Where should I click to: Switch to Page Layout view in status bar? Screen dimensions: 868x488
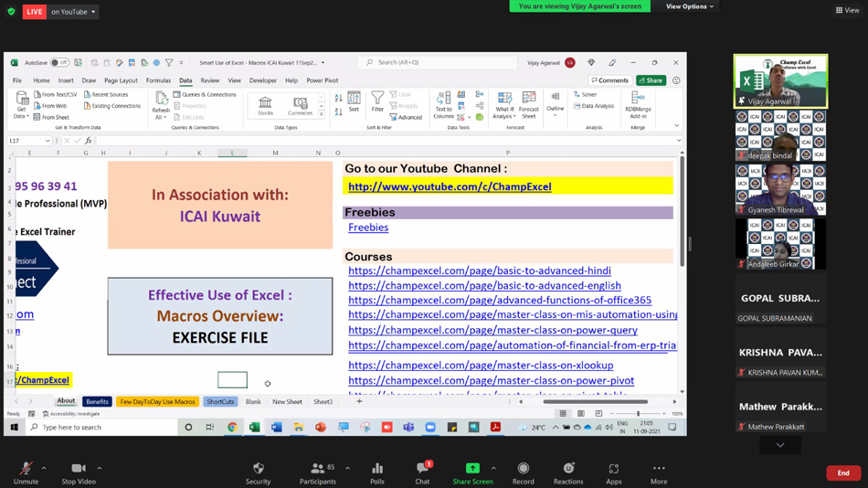581,413
